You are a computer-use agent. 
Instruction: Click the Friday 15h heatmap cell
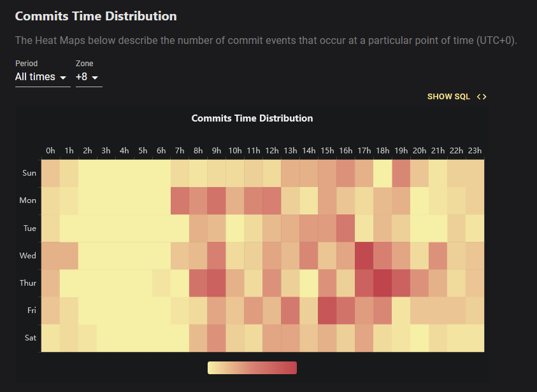point(327,311)
